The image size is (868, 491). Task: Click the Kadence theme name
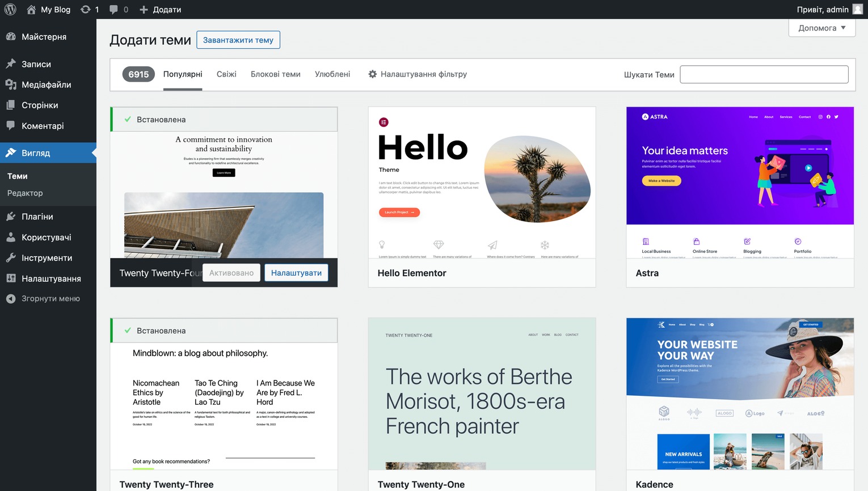655,485
